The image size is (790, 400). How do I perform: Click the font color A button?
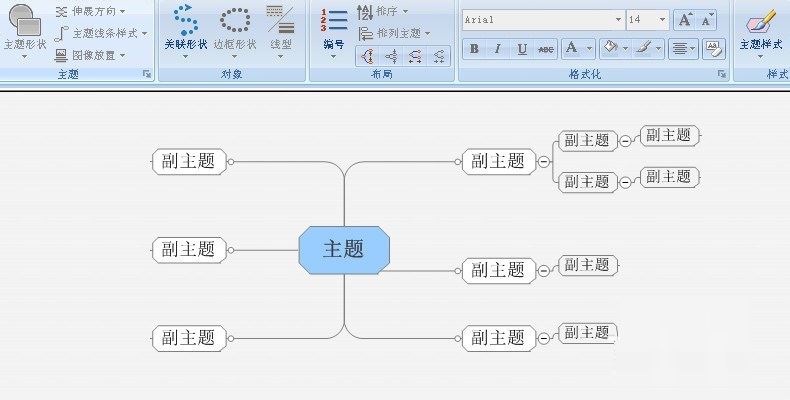tap(572, 49)
